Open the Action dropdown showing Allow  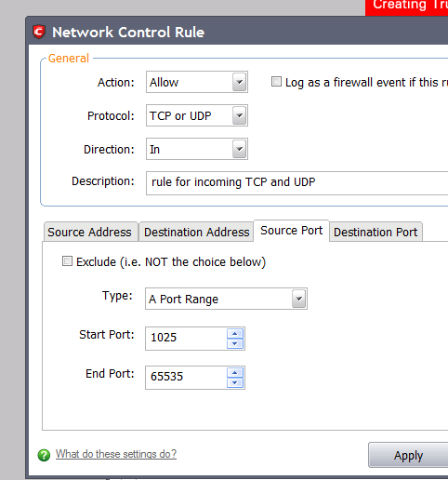[x=197, y=82]
